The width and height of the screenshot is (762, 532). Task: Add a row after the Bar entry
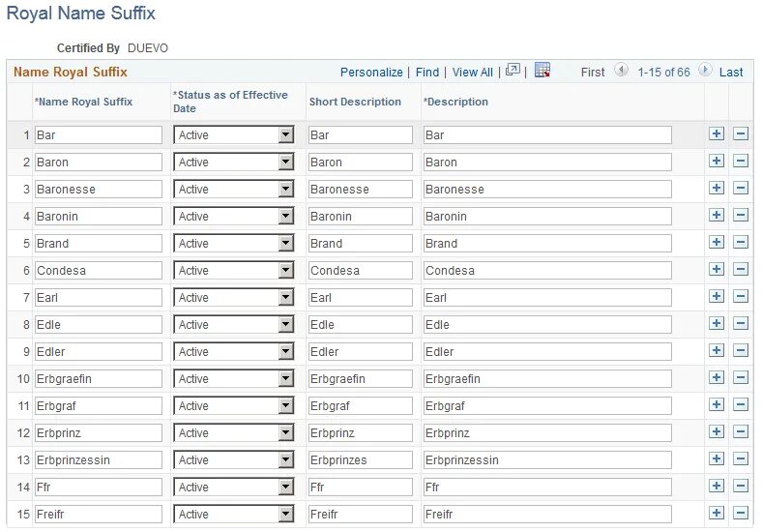tap(716, 134)
